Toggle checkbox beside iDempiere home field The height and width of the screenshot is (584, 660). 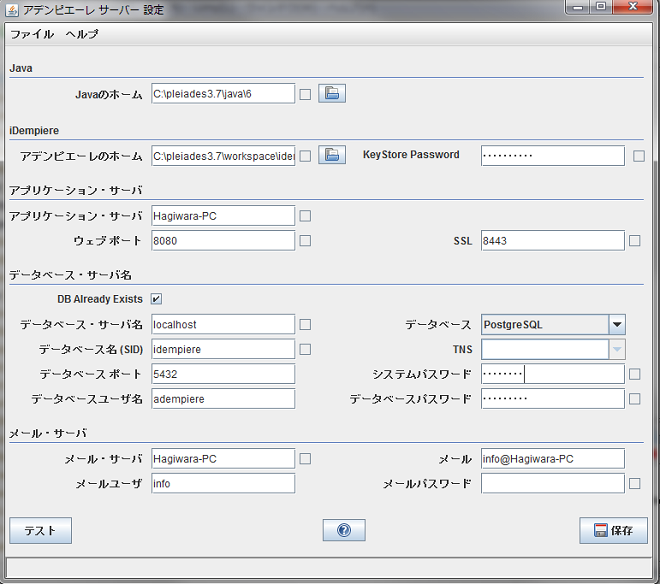coord(305,156)
